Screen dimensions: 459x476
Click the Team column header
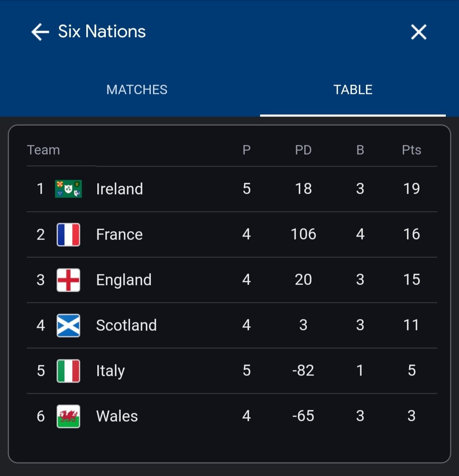pos(43,150)
